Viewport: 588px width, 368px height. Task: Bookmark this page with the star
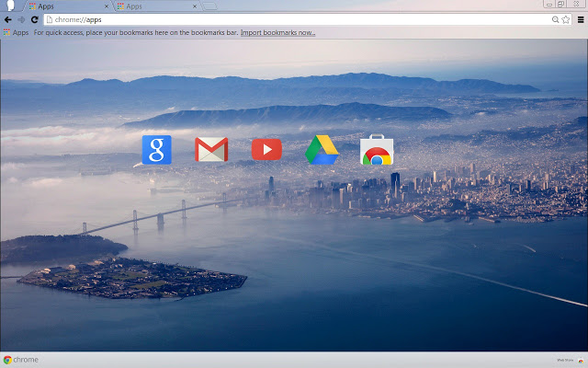[565, 19]
